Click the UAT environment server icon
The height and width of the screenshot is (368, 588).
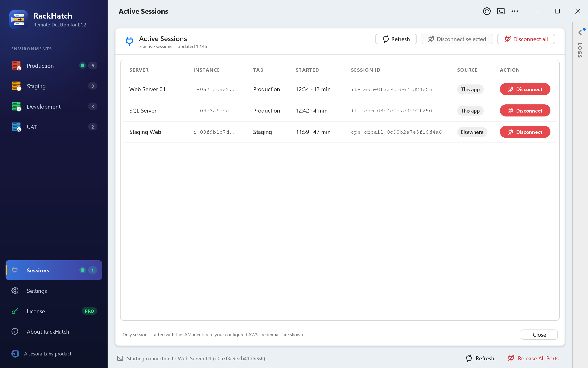pos(16,127)
